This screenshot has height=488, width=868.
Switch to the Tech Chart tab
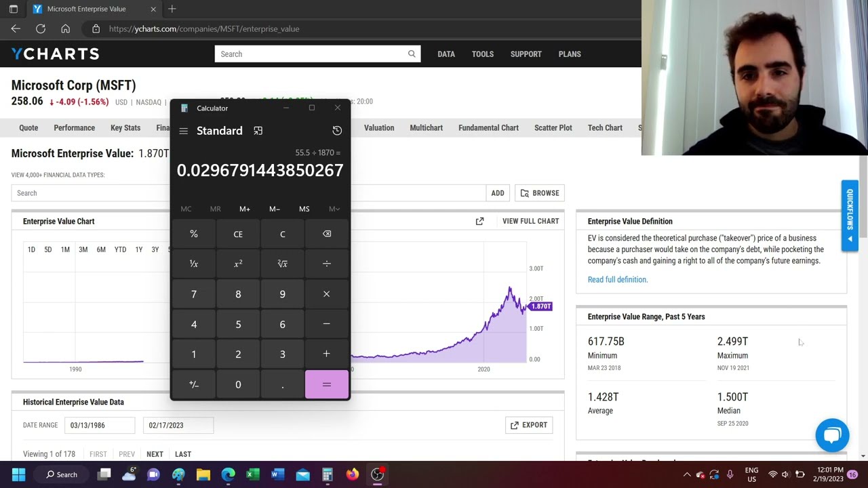click(605, 127)
